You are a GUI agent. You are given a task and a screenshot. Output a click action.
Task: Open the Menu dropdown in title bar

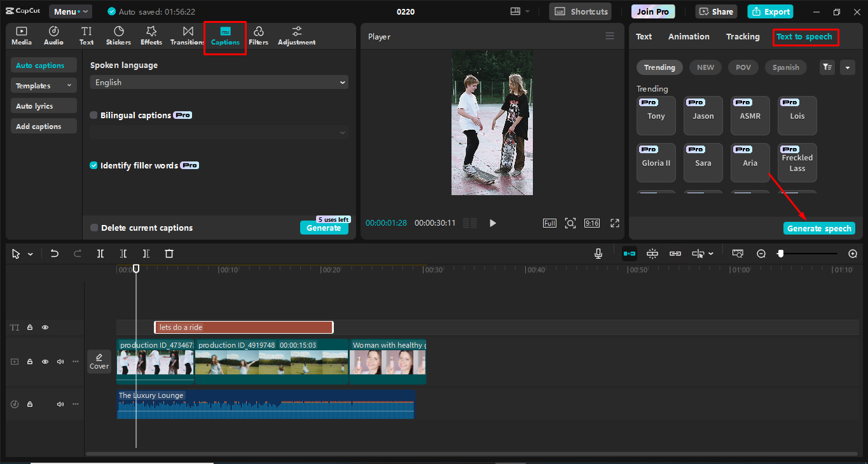click(70, 11)
